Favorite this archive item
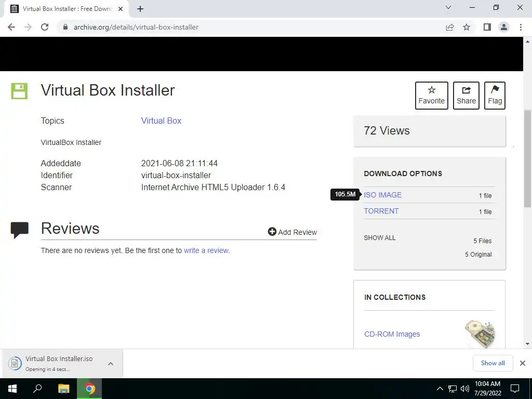The image size is (532, 399). 432,96
